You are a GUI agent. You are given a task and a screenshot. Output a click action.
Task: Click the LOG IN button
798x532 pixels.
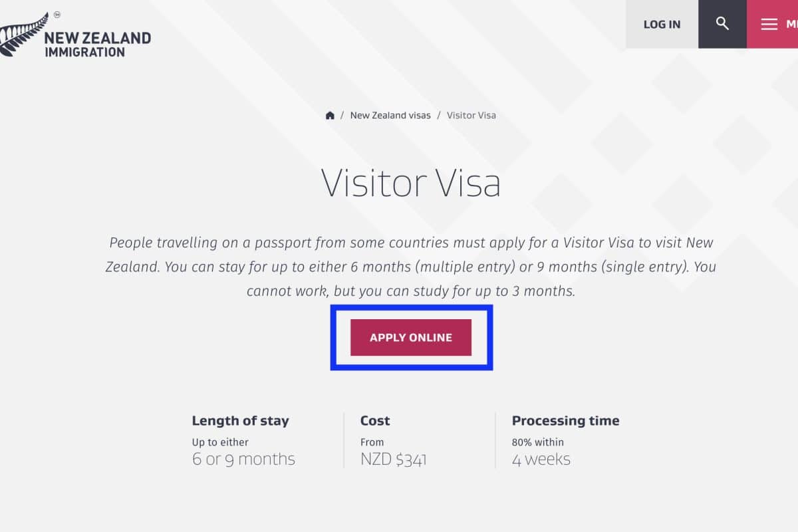[662, 25]
